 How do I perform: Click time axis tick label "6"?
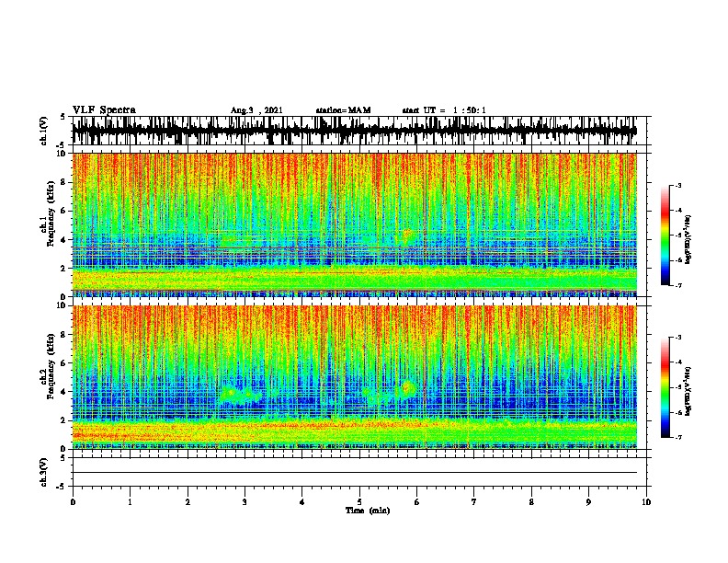(416, 502)
